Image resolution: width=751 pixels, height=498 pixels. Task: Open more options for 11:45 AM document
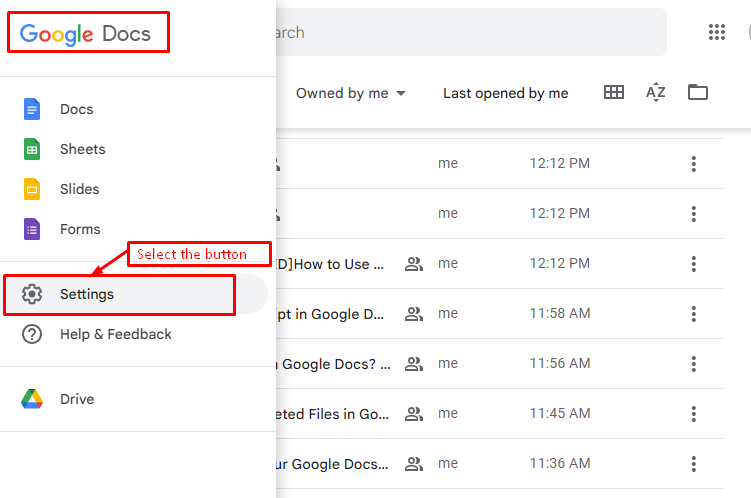click(694, 414)
